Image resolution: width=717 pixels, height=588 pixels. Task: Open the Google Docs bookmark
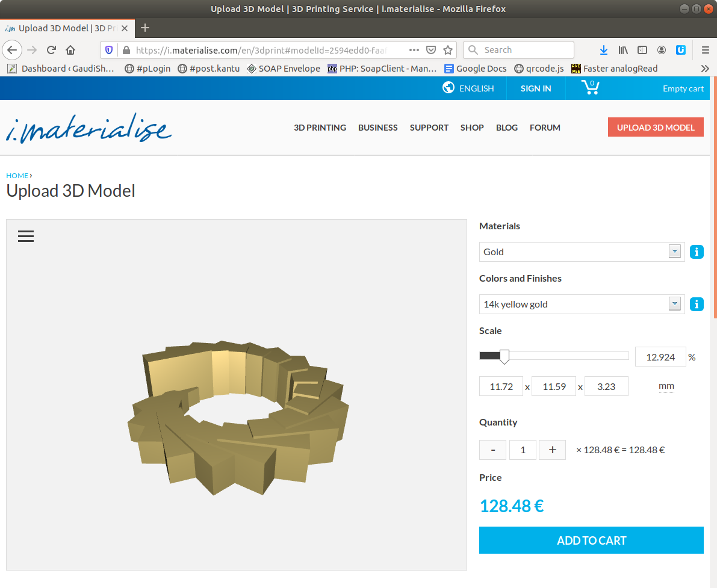476,69
